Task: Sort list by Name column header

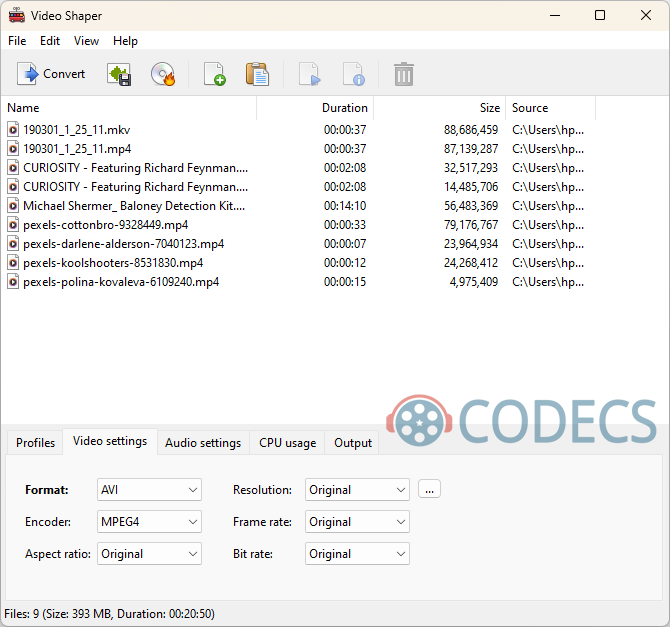Action: tap(129, 108)
